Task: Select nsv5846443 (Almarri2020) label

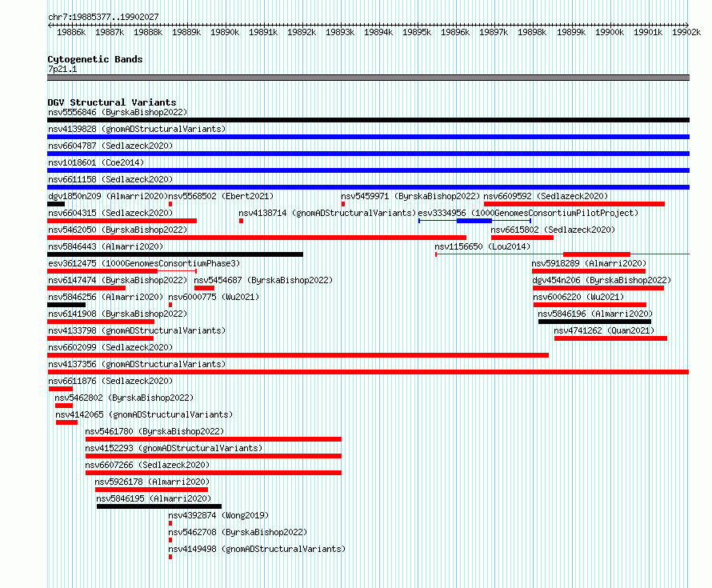Action: 106,246
